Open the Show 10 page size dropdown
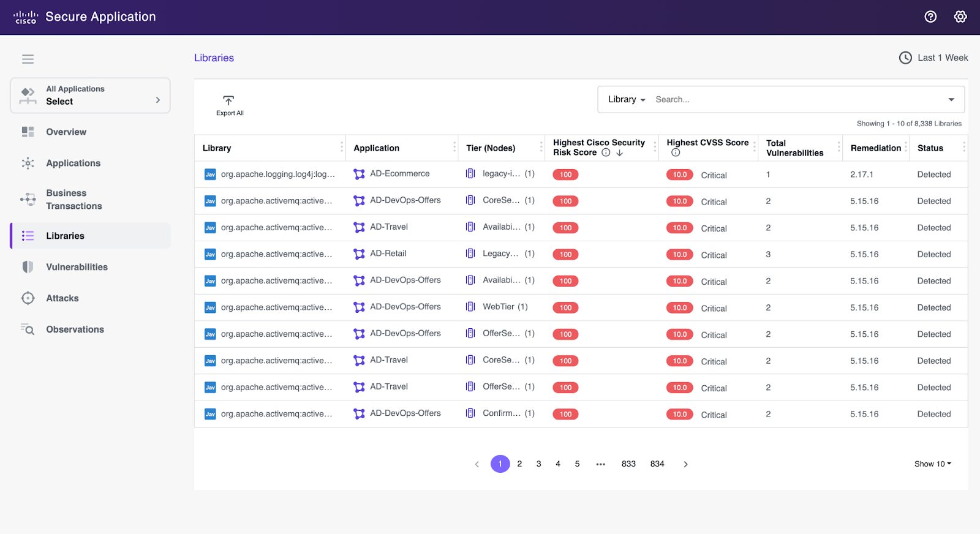980x534 pixels. pos(933,464)
